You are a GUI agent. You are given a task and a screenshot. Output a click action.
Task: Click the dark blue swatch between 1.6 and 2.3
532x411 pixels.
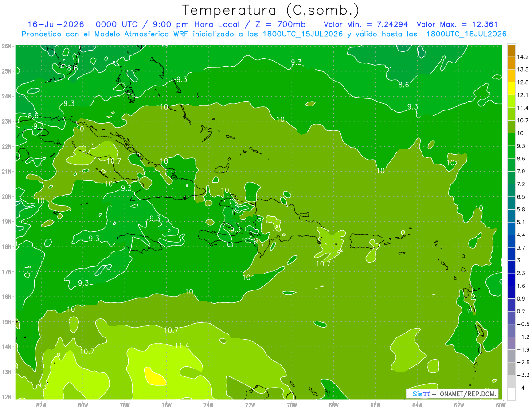tap(511, 279)
